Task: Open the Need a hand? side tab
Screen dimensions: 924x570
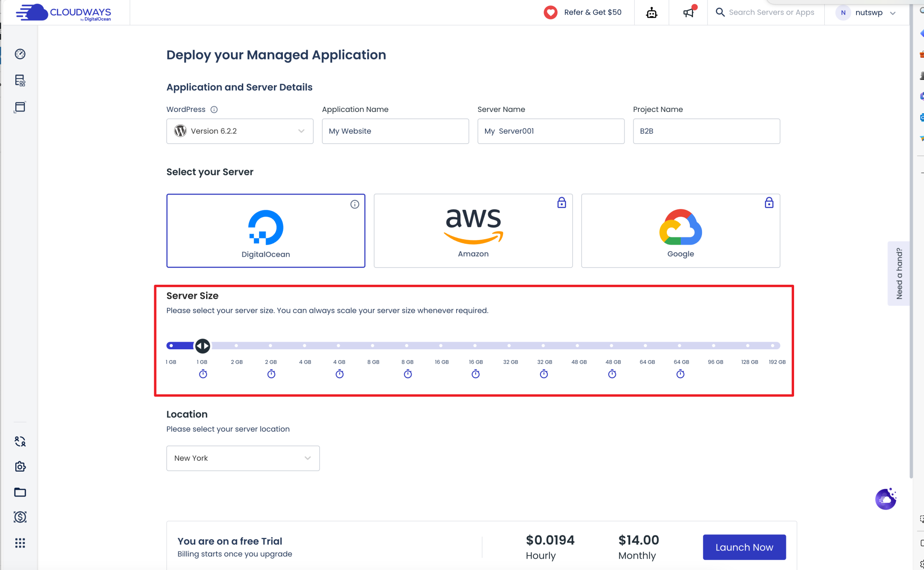Action: (x=899, y=273)
